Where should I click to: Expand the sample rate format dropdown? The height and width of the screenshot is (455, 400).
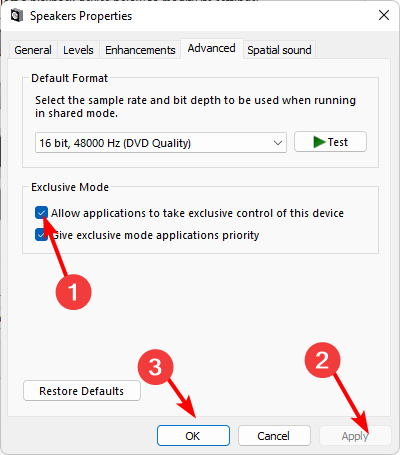(x=161, y=143)
